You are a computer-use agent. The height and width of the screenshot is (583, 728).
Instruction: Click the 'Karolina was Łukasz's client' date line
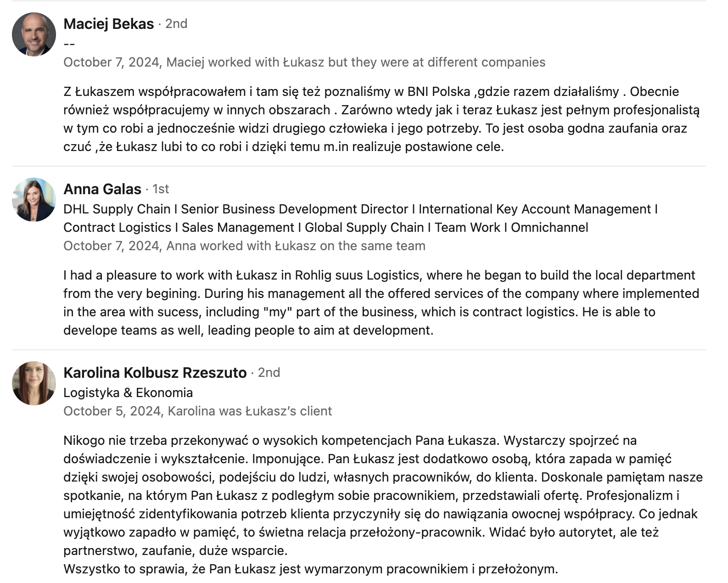pyautogui.click(x=197, y=411)
